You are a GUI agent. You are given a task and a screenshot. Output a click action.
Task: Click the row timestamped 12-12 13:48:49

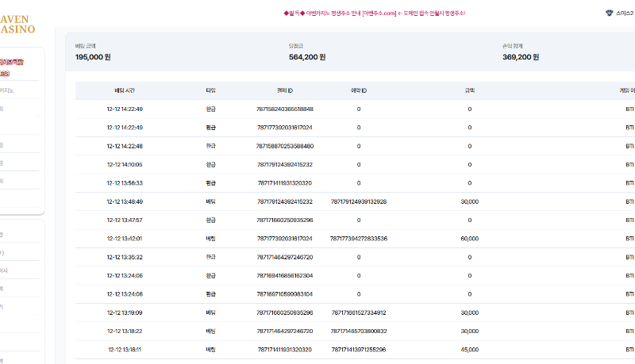[x=125, y=201]
